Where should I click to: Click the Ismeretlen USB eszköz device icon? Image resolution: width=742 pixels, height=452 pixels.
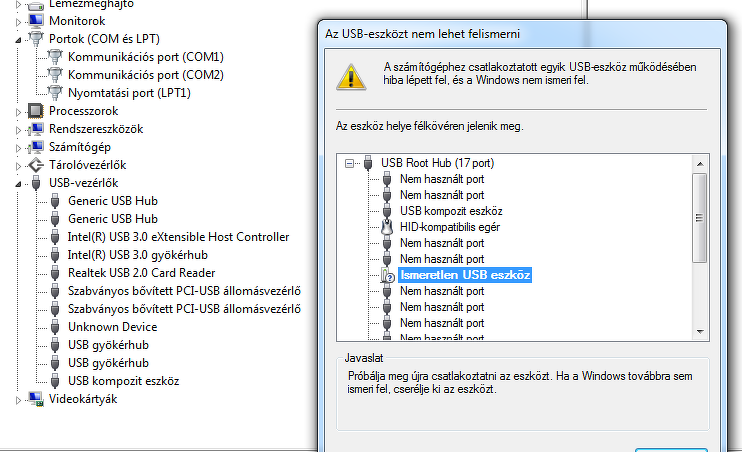(387, 275)
